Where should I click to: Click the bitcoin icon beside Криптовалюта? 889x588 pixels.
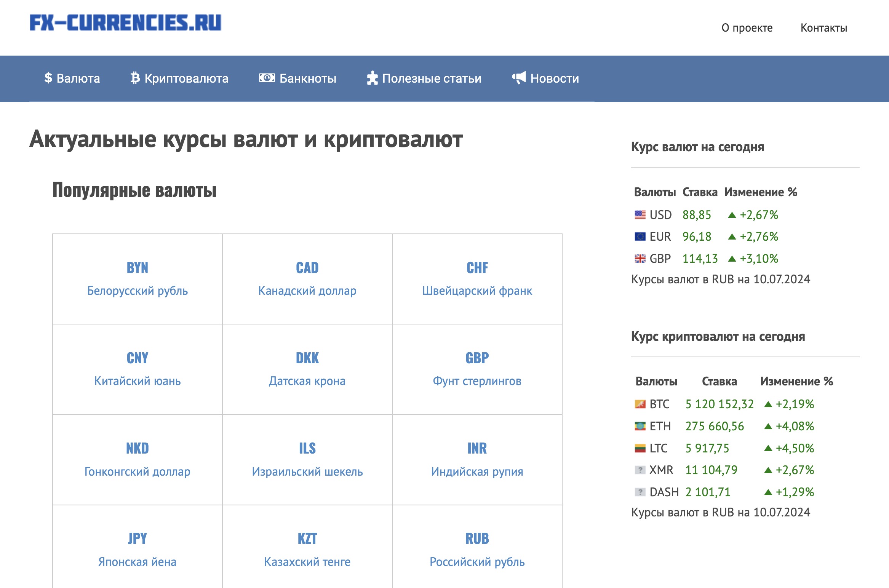135,78
